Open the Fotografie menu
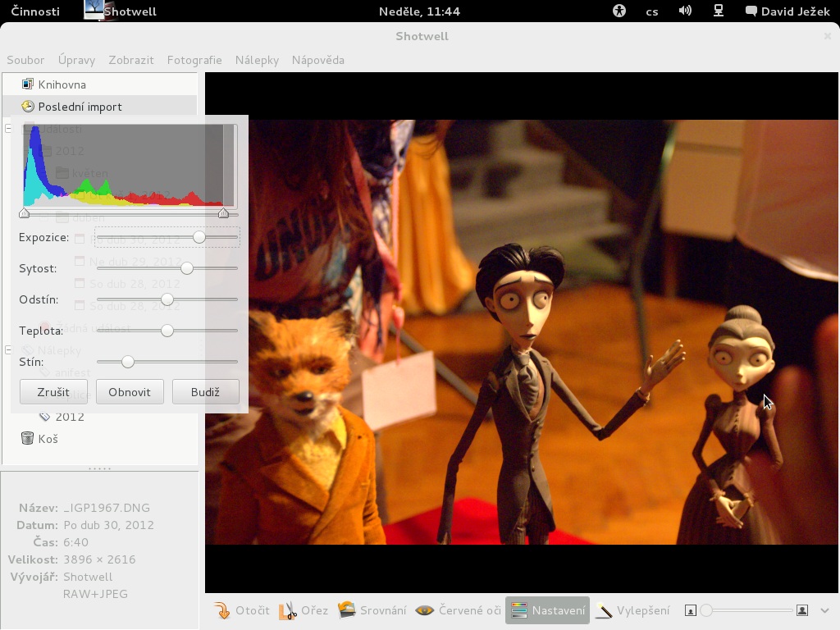840x630 pixels. [194, 60]
